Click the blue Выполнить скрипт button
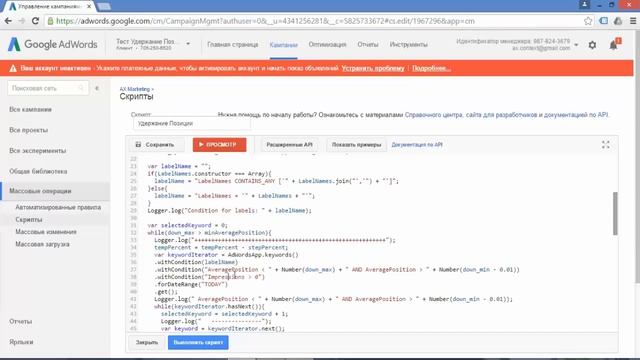The image size is (640, 360). coord(198,342)
